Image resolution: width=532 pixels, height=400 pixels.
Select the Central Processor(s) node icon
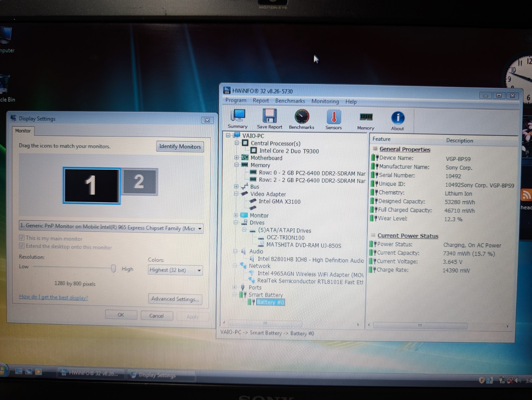[245, 143]
